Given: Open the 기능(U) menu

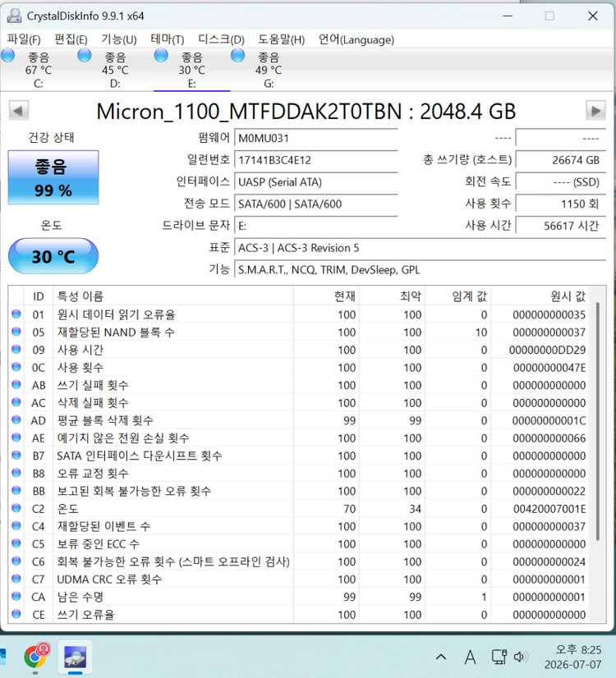Looking at the screenshot, I should coord(119,39).
